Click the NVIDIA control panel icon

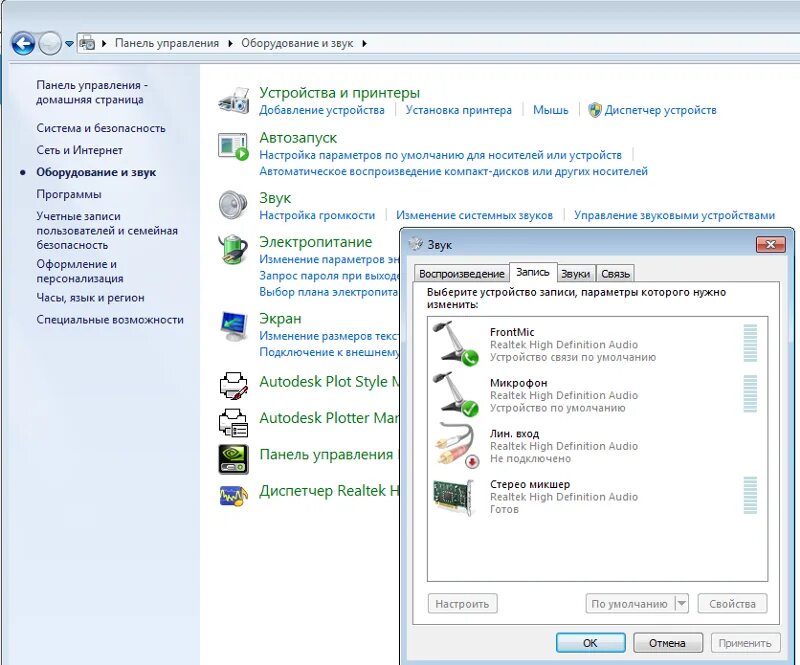tap(234, 459)
